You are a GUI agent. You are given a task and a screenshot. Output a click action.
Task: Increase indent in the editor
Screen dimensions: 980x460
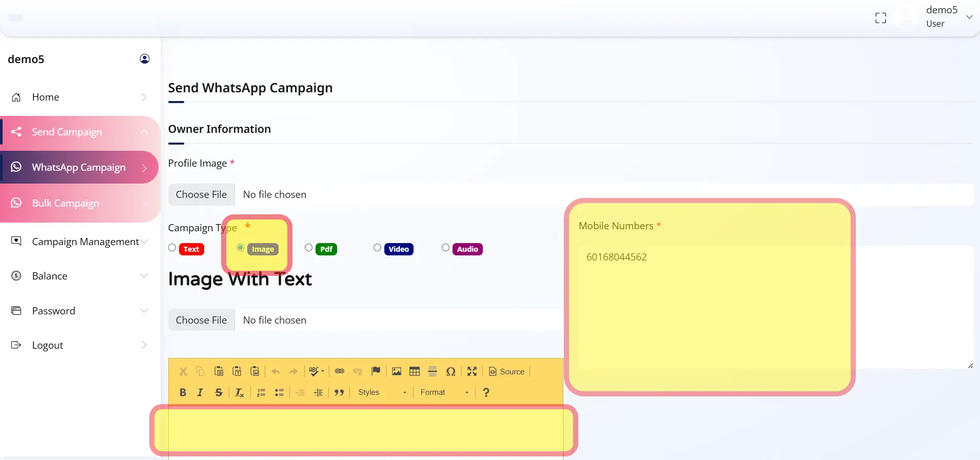318,392
